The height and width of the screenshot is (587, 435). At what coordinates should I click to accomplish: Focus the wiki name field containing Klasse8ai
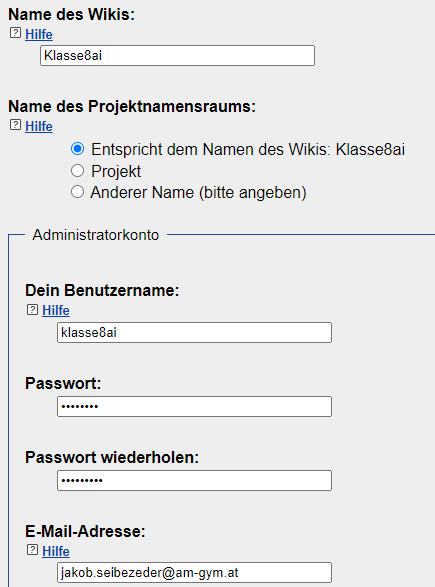click(x=177, y=56)
